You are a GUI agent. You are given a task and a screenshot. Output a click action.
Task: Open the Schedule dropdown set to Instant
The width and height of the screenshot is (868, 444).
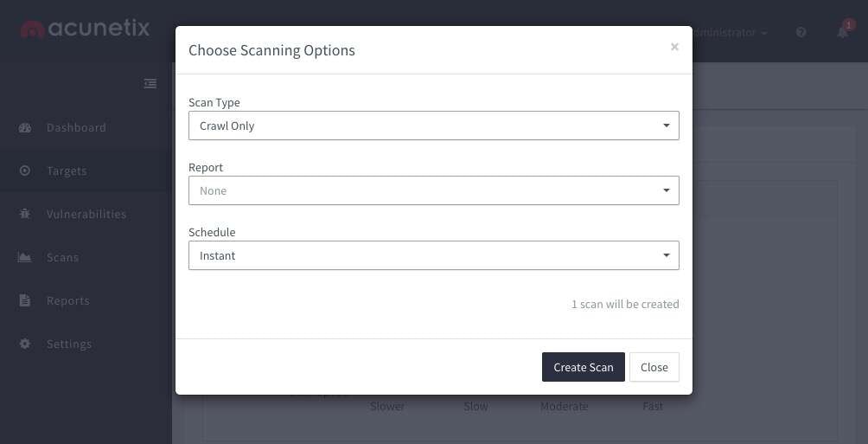(x=433, y=255)
